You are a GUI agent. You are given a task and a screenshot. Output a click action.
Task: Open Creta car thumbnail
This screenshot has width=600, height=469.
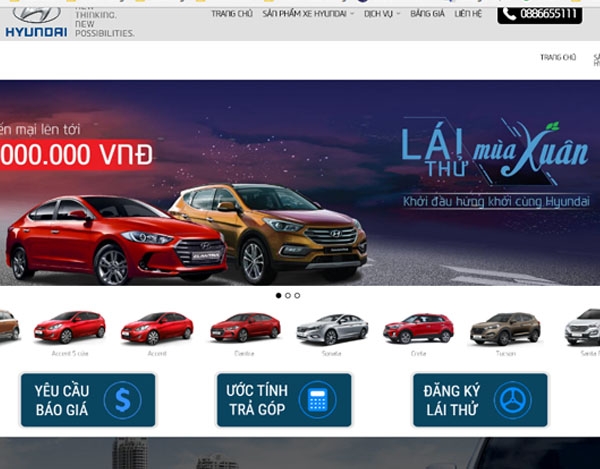coord(418,328)
